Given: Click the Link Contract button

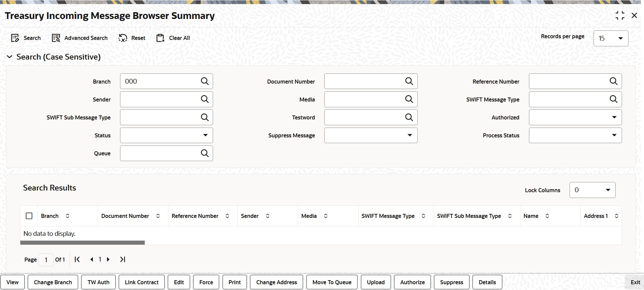Looking at the screenshot, I should (142, 282).
